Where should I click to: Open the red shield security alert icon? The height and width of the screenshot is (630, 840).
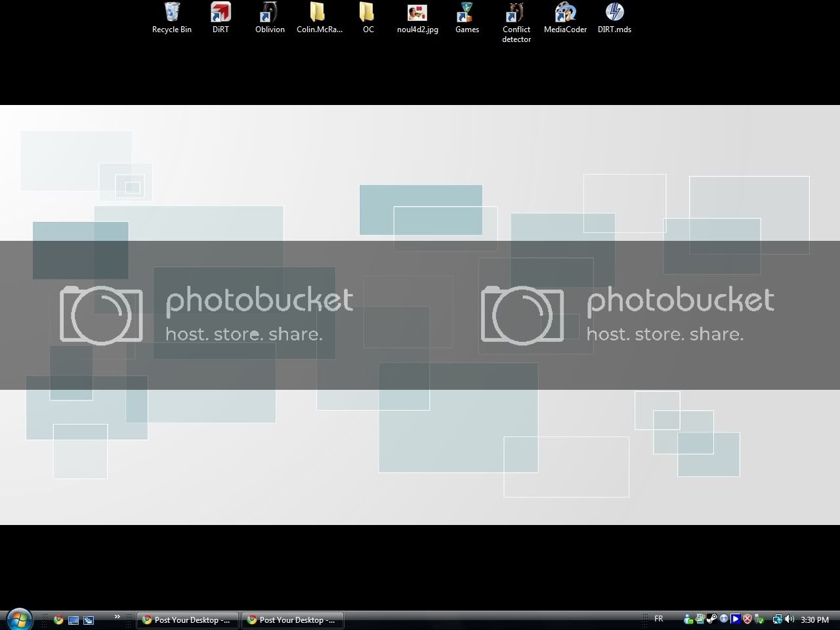coord(747,619)
